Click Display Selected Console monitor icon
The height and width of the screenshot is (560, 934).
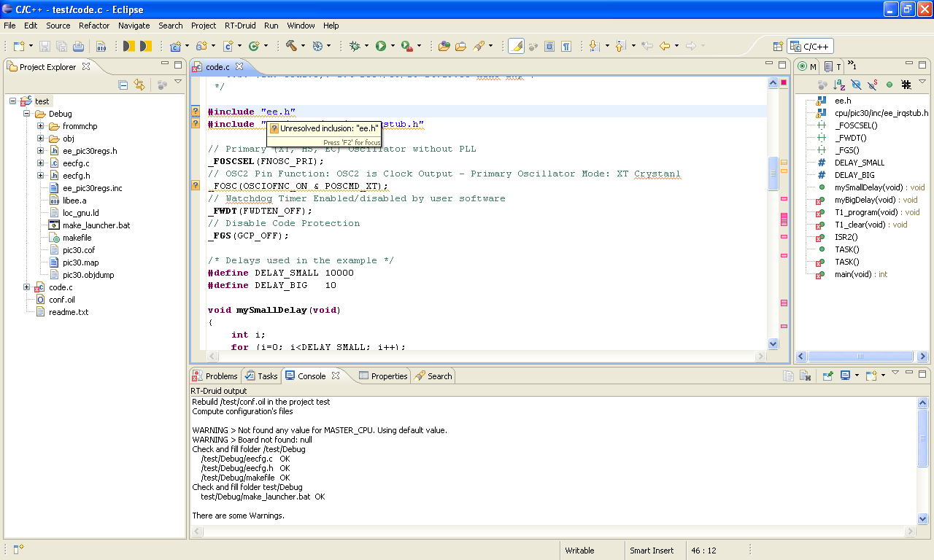point(845,376)
